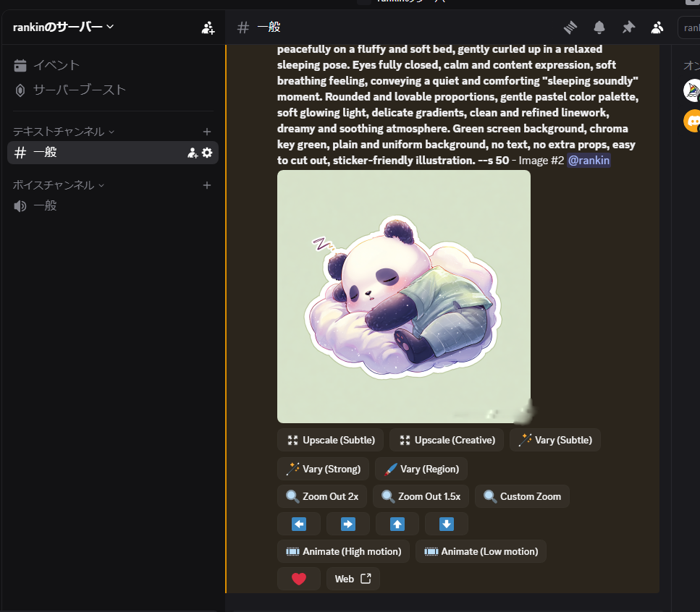Click create invite icon on 一般 channel

coord(193,153)
